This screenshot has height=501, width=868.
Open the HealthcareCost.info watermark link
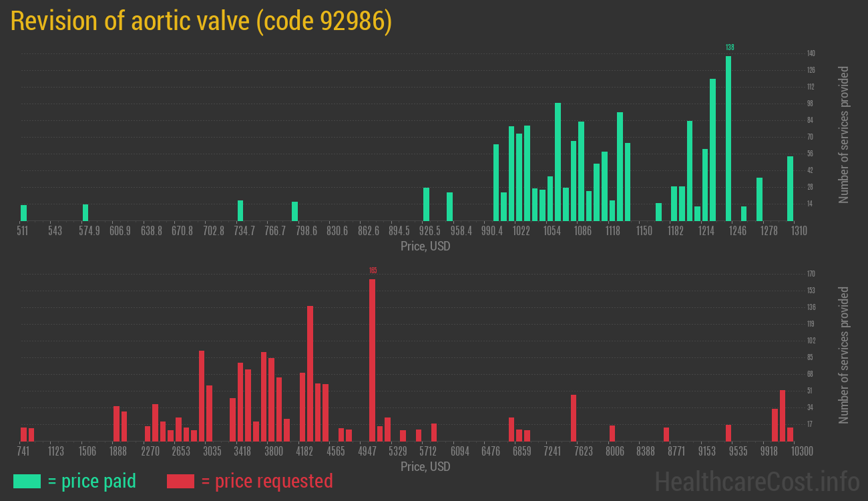756,481
